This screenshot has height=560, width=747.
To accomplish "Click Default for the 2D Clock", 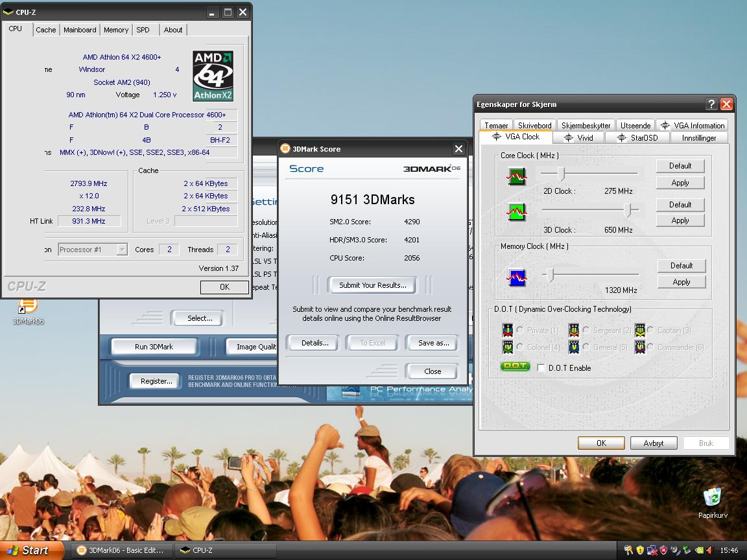I will 680,166.
